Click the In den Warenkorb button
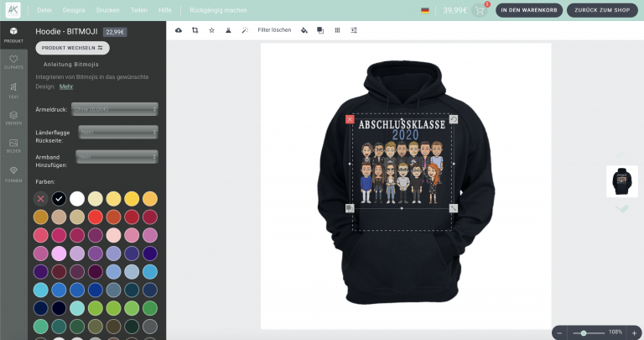 [x=528, y=10]
